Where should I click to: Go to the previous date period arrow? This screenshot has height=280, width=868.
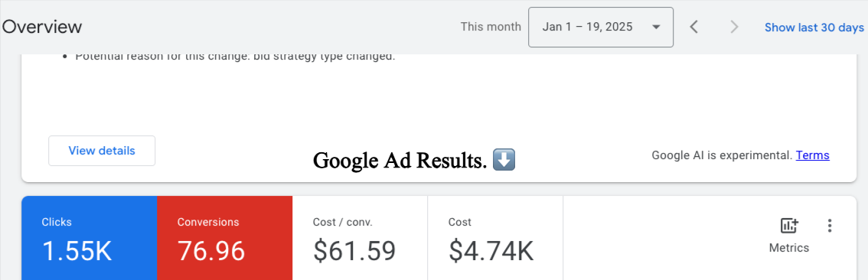(693, 27)
